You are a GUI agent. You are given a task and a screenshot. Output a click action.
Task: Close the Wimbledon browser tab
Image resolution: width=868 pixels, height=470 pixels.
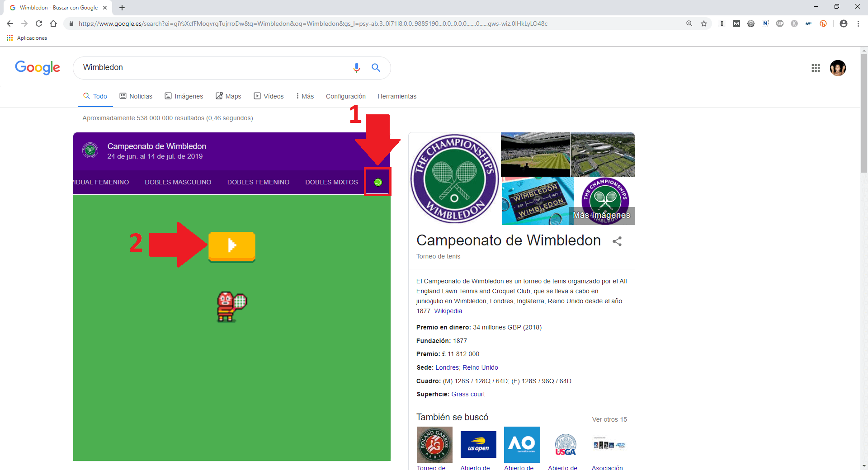click(x=105, y=8)
